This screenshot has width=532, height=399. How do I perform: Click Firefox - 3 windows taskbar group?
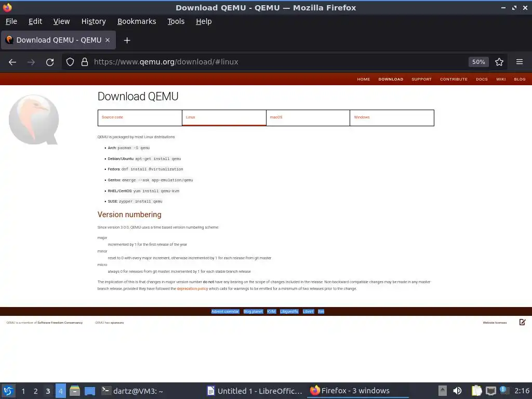point(358,391)
